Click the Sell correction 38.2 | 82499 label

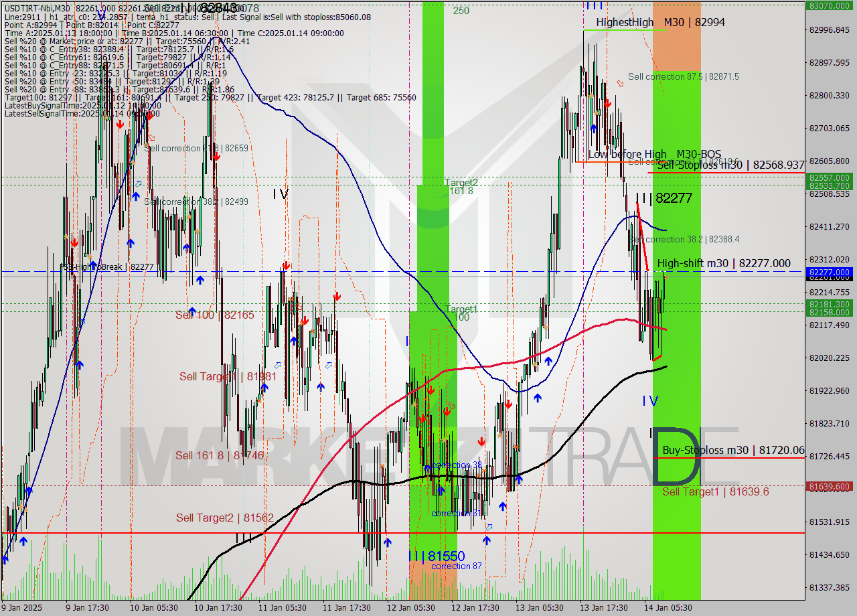[x=196, y=202]
